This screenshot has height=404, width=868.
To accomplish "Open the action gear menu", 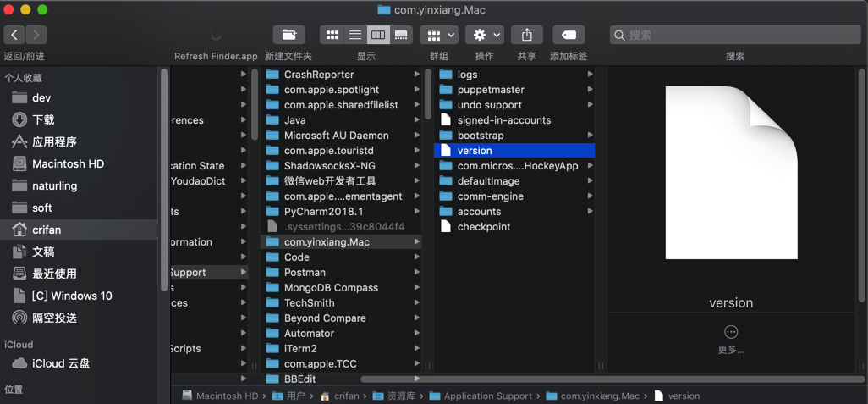I will (x=485, y=35).
